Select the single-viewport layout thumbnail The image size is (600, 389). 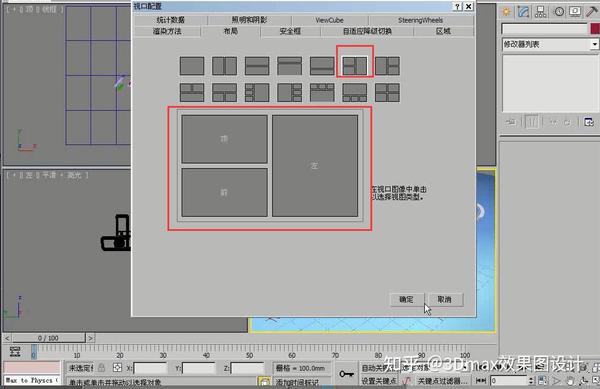[x=192, y=66]
